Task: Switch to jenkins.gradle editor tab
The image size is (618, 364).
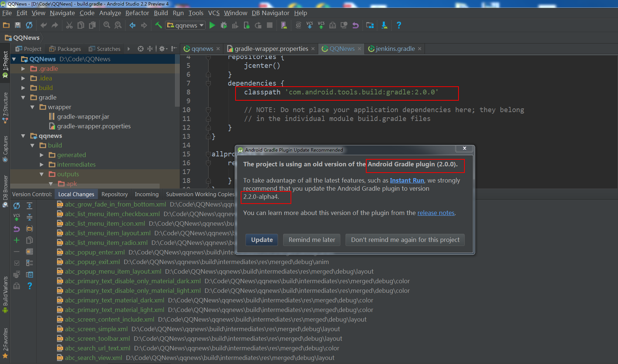Action: [x=395, y=49]
